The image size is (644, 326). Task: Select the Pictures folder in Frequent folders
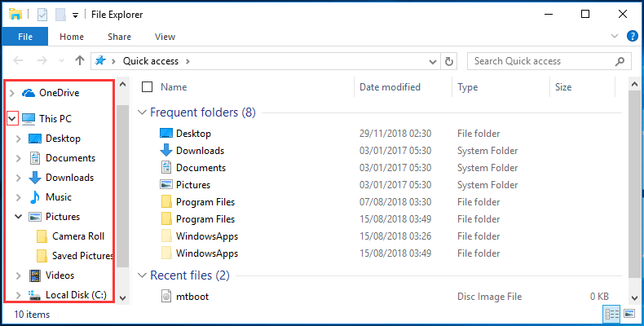pyautogui.click(x=193, y=185)
